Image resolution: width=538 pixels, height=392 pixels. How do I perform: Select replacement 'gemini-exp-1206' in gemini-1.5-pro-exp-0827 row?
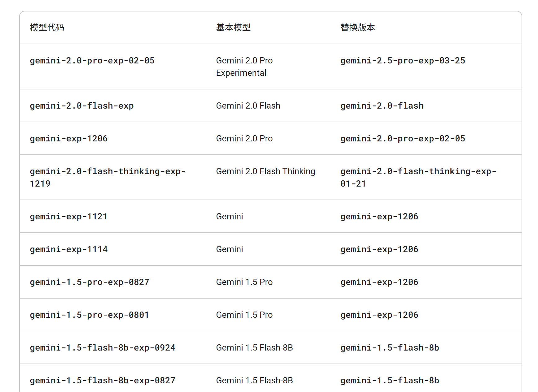[x=379, y=282]
